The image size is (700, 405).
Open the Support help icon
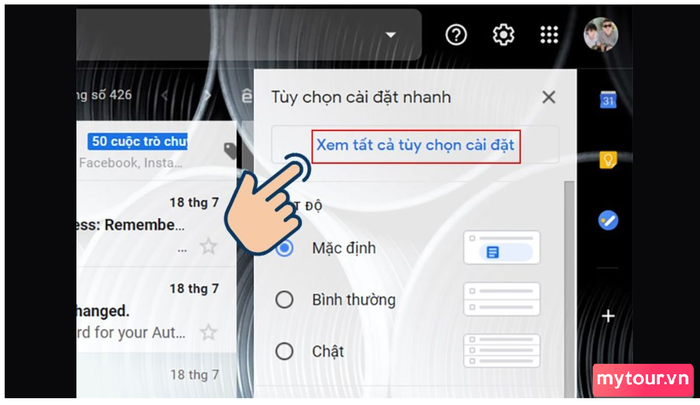(x=456, y=35)
